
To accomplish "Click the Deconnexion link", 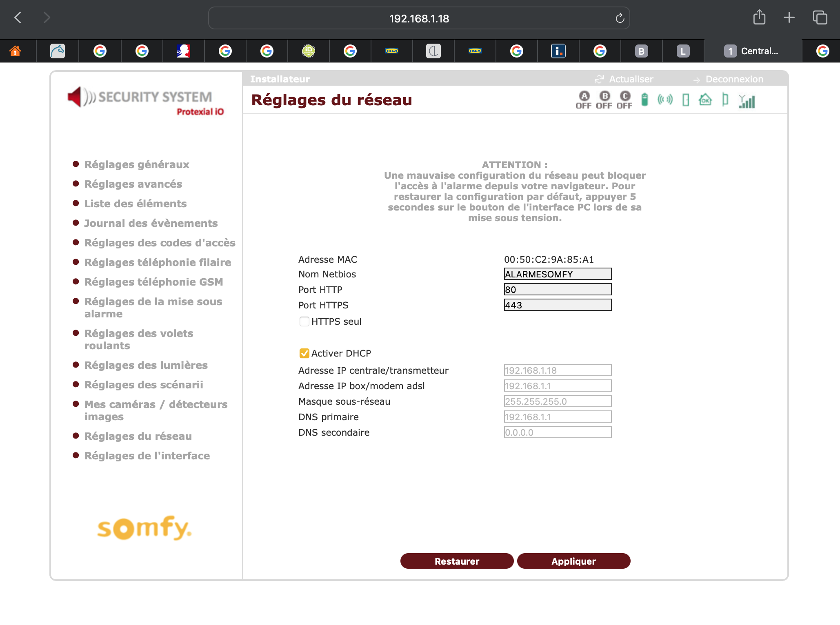I will click(734, 79).
